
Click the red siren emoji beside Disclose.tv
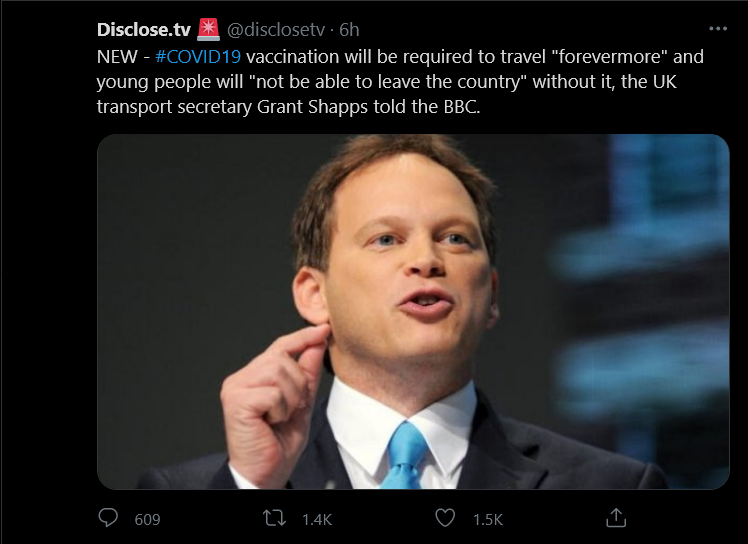pyautogui.click(x=209, y=28)
